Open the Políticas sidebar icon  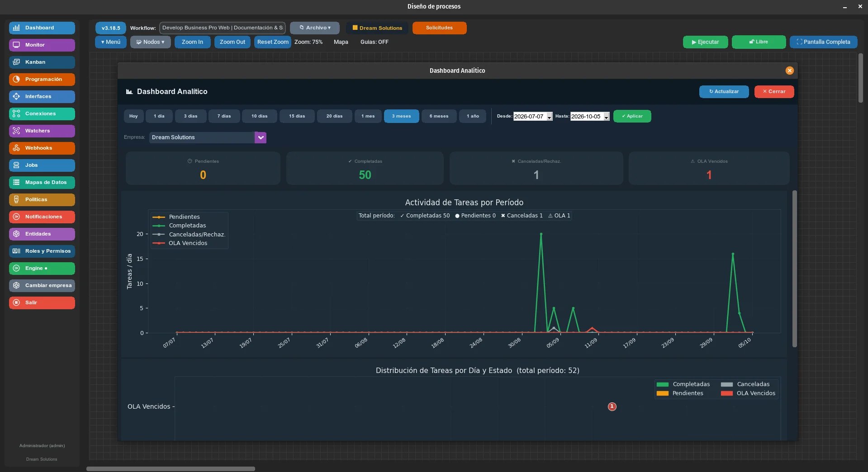16,199
